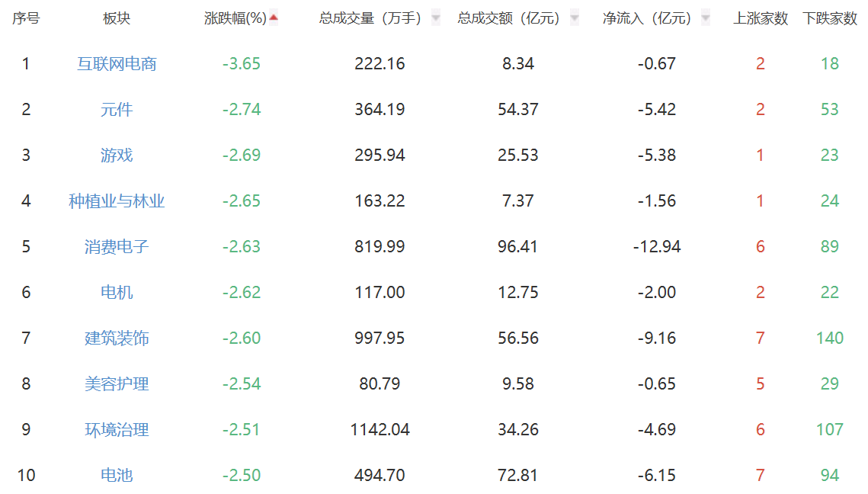Click the 建筑装饰 sector link
Screen dimensions: 868x494
117,338
